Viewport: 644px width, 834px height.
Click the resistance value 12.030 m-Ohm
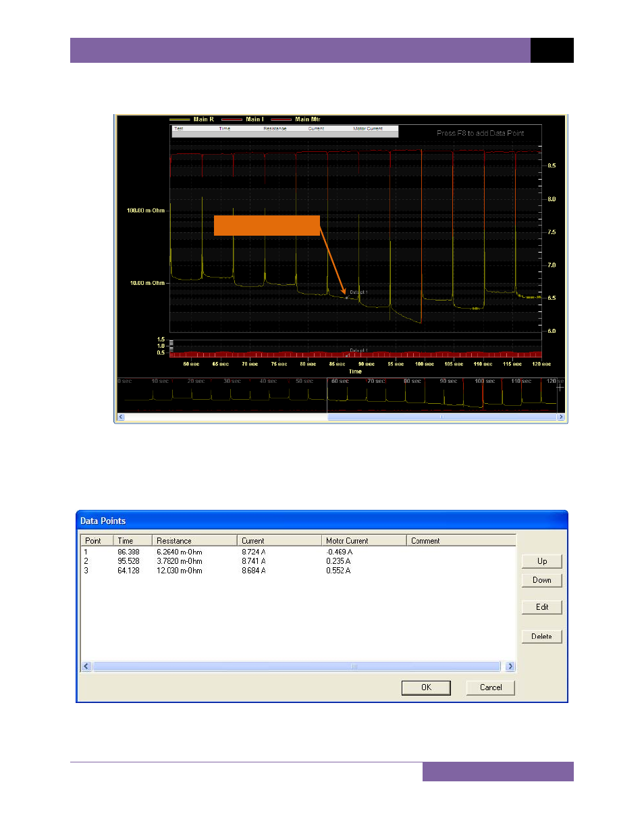tap(180, 571)
